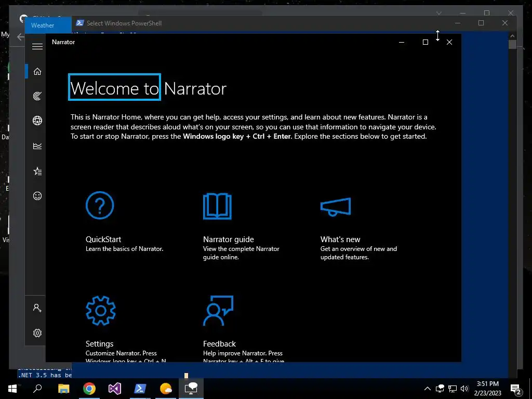Open Weather Favorites star list icon
This screenshot has width=532, height=399.
[37, 171]
